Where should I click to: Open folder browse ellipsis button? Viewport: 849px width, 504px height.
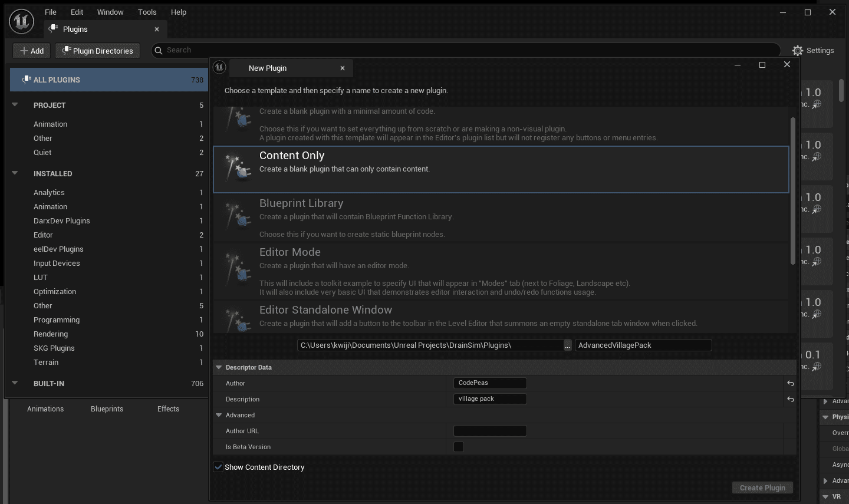[x=568, y=345]
